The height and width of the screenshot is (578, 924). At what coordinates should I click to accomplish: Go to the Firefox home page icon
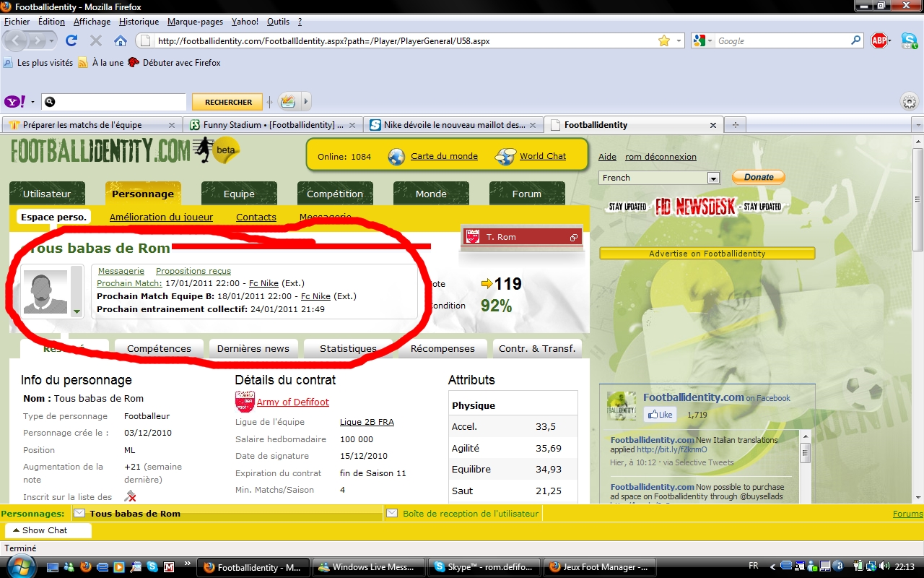121,40
